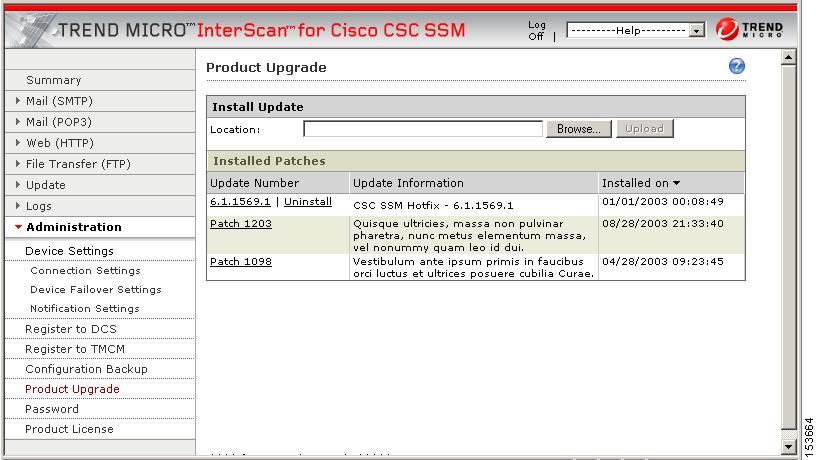Select date '01/01/2003 00:08:49'

click(x=662, y=202)
